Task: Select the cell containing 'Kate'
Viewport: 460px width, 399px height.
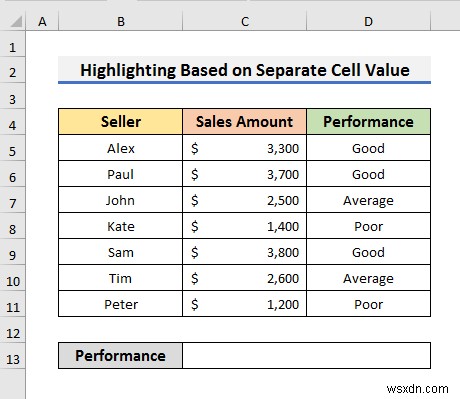Action: tap(121, 226)
